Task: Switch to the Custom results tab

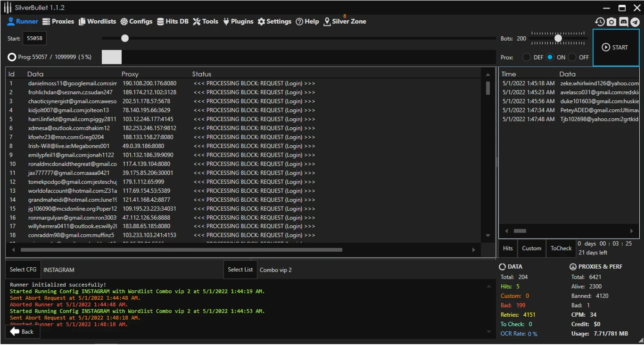Action: [x=531, y=248]
